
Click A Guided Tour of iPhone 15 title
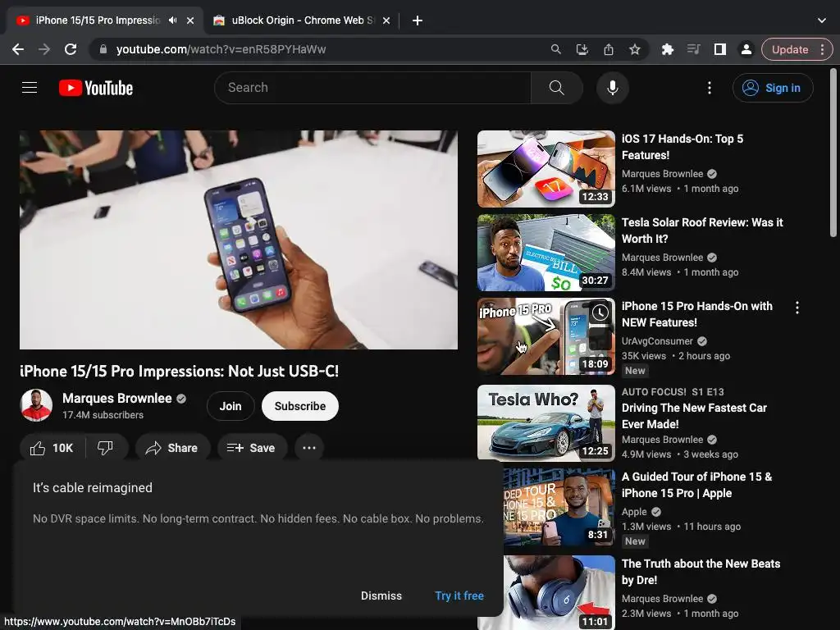[696, 485]
